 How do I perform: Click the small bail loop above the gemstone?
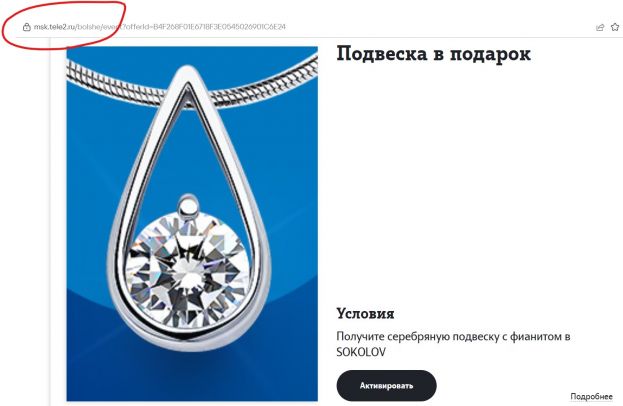(188, 207)
